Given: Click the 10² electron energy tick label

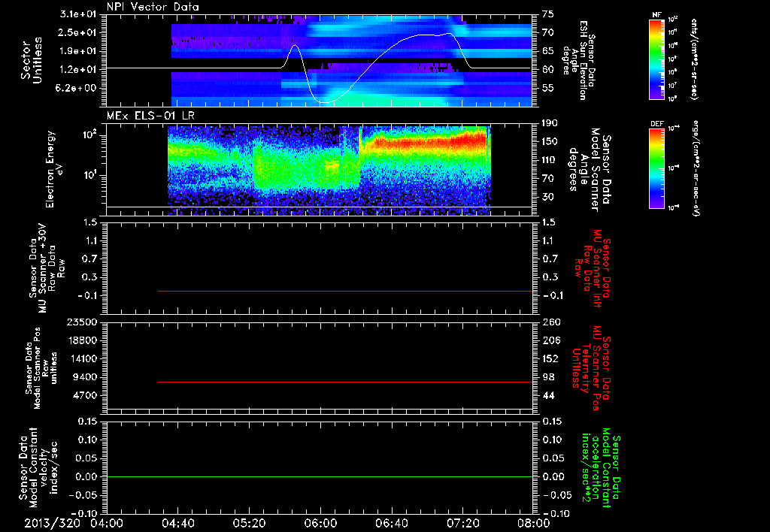Looking at the screenshot, I should pos(89,134).
